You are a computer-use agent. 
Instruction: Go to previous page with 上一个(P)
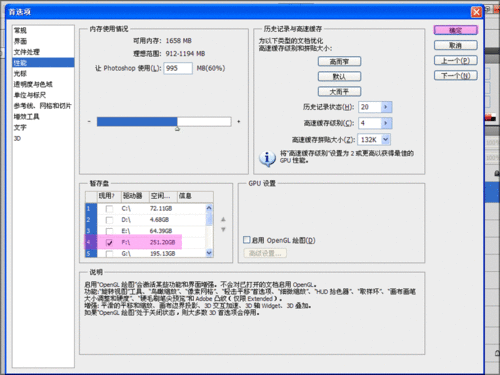tap(456, 60)
